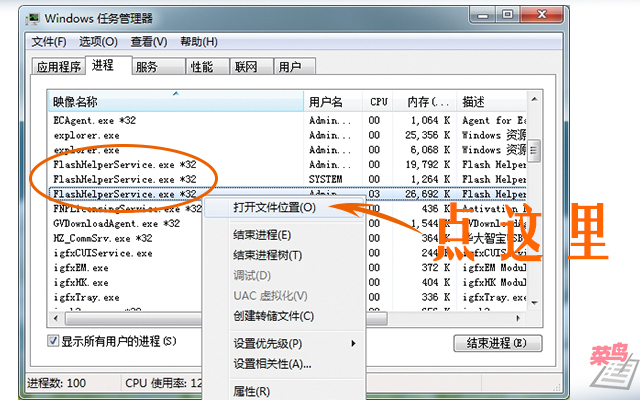Toggle 显示所有用户的进程 checkbox
This screenshot has height=400, width=640.
tap(53, 341)
